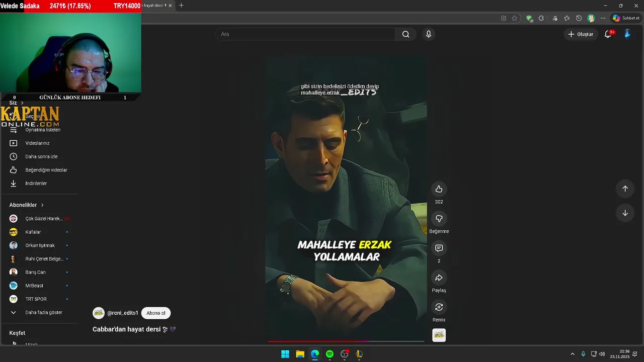Open the comments with the comment icon

[x=439, y=248]
